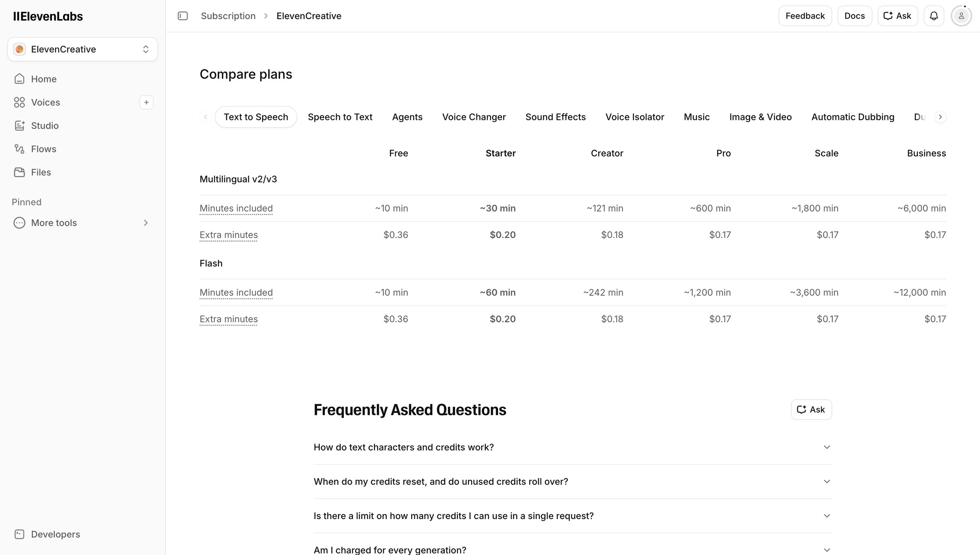The height and width of the screenshot is (555, 980).
Task: Click the '~1,200 min' Pro Flash value
Action: pos(707,293)
